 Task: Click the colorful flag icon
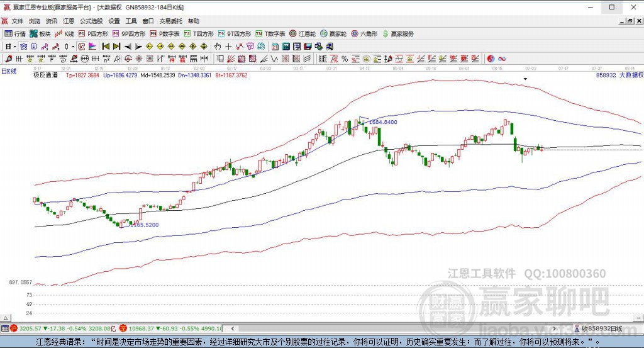92,47
